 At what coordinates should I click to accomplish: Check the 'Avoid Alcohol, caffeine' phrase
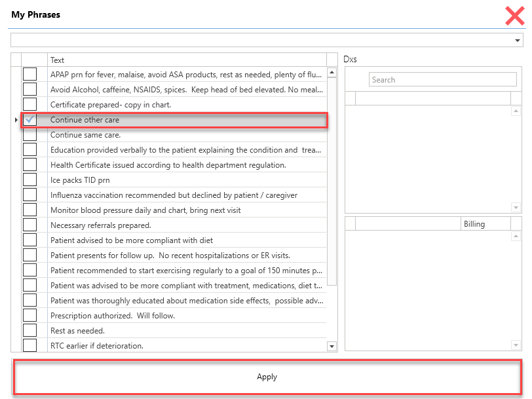point(30,89)
